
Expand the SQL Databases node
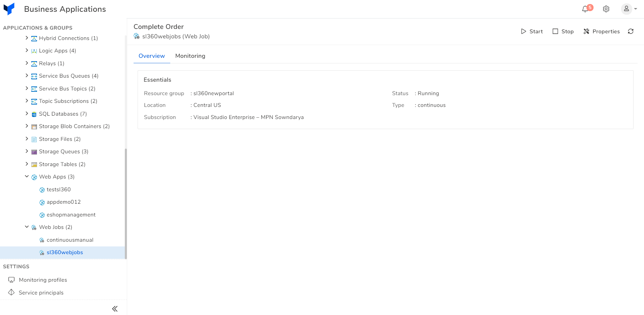pyautogui.click(x=27, y=114)
